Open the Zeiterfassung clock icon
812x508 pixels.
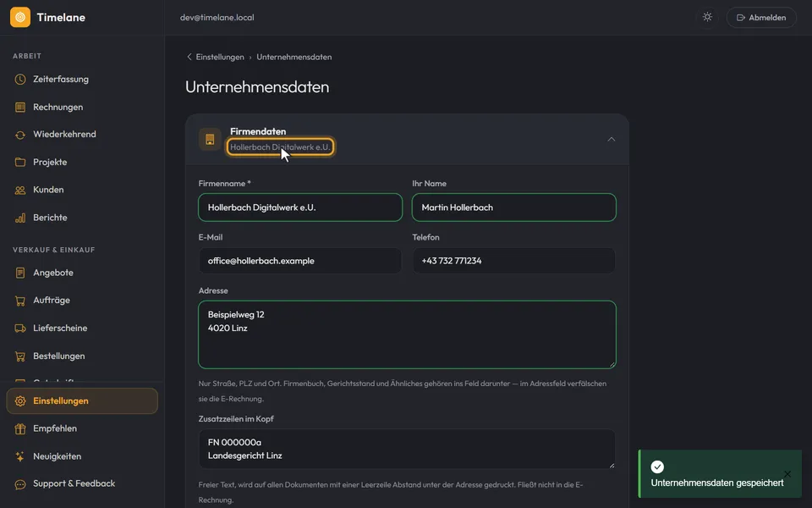(x=20, y=80)
